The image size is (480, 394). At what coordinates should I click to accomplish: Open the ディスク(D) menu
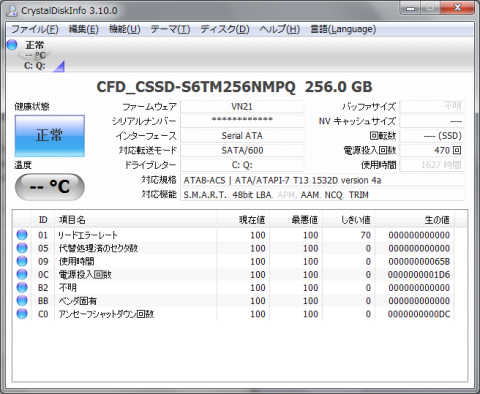point(225,29)
